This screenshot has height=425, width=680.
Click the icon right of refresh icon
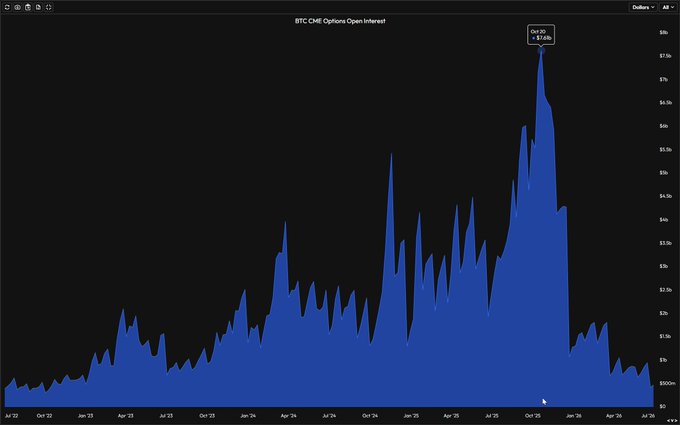(17, 7)
